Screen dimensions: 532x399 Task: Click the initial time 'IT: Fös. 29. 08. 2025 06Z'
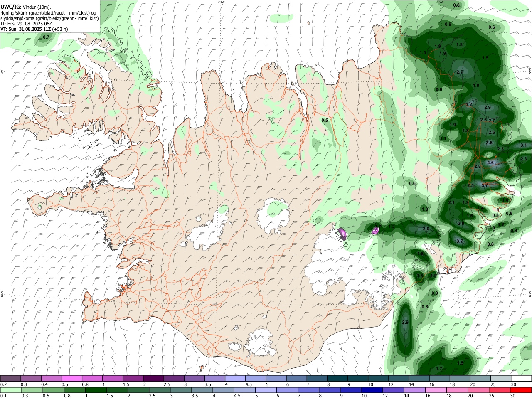click(x=26, y=24)
